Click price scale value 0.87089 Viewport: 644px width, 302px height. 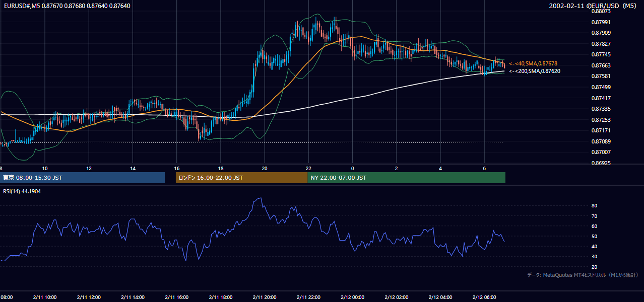click(x=601, y=141)
